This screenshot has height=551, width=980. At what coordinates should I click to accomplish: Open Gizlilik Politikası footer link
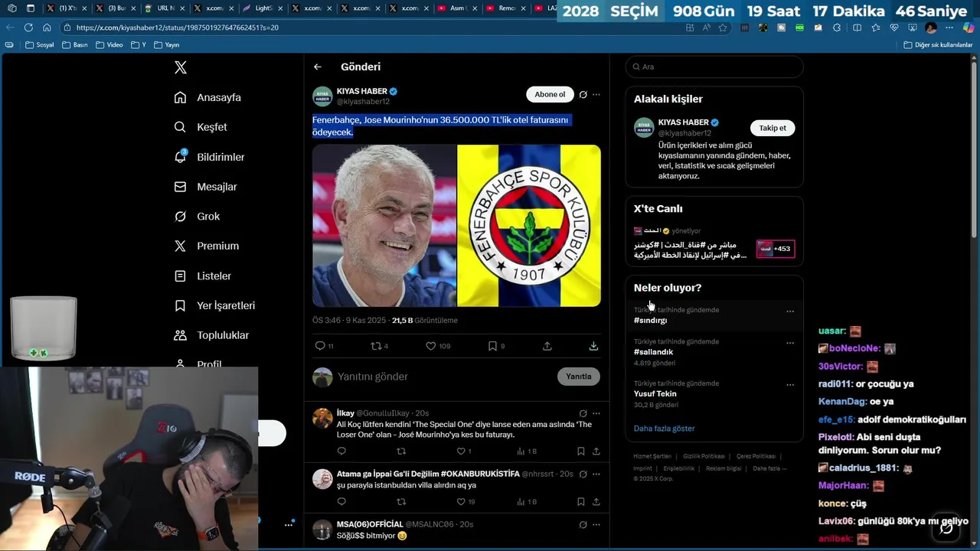point(704,456)
